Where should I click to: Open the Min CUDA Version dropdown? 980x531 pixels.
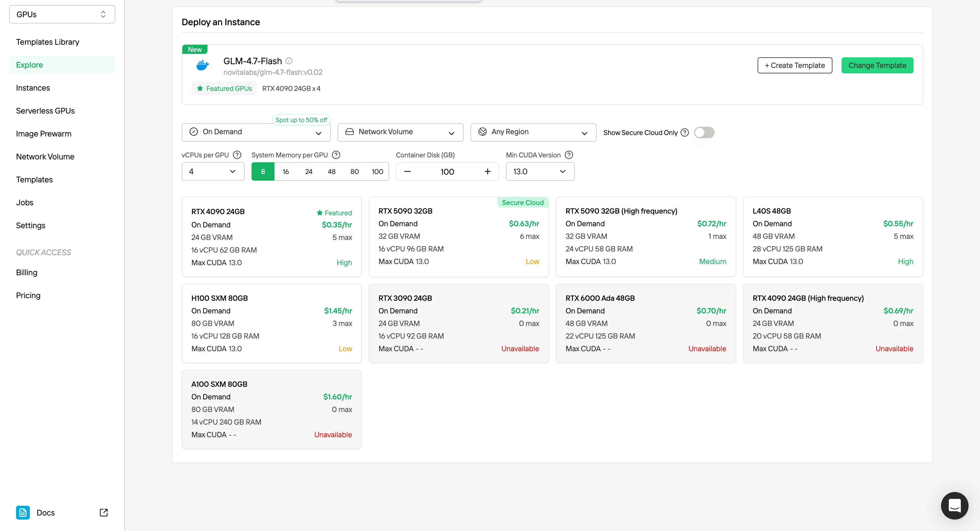[x=540, y=172]
